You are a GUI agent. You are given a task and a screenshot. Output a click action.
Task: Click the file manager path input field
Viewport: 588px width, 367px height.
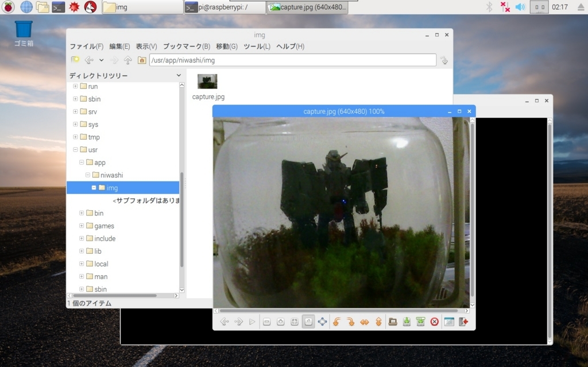click(293, 60)
